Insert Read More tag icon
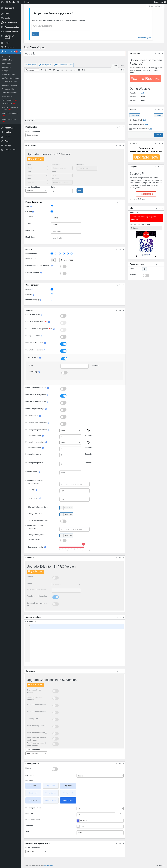Screen dimensions: 167x868 click(x=79, y=70)
